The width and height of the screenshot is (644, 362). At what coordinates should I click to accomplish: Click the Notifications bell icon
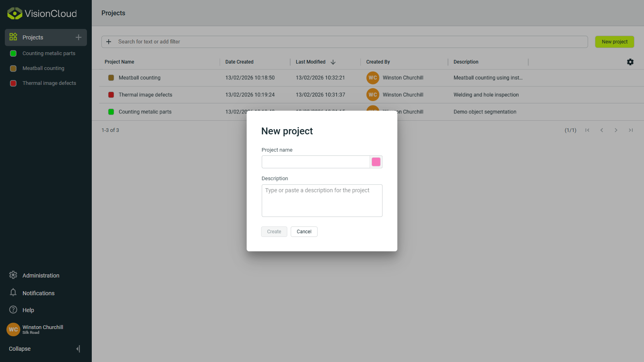13,293
